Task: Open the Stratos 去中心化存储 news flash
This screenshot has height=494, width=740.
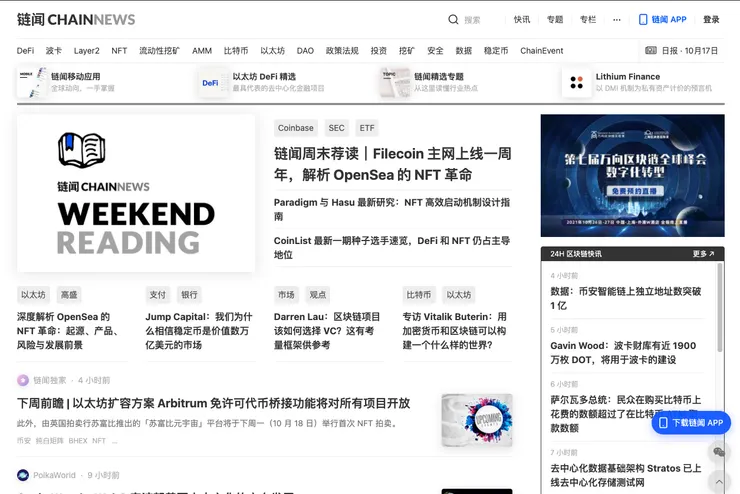Action: pos(626,475)
